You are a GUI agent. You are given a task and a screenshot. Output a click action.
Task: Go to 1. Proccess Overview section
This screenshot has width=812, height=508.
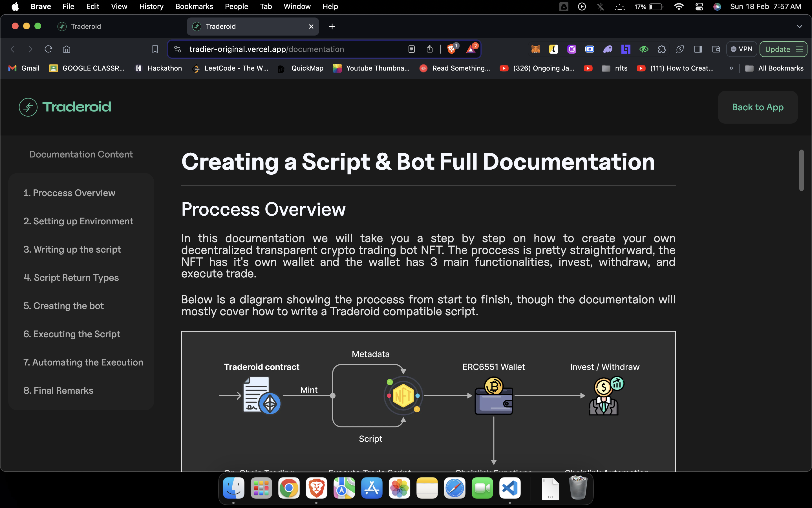[x=69, y=193]
